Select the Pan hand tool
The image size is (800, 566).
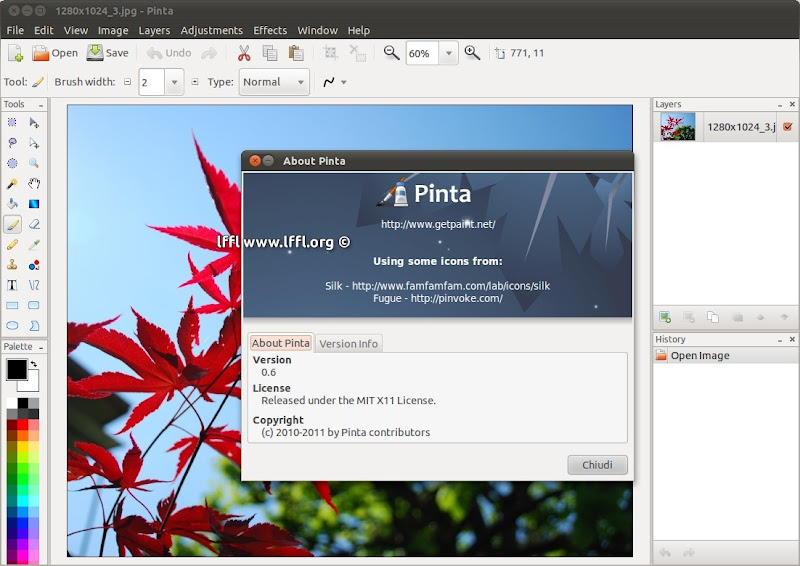tap(34, 184)
